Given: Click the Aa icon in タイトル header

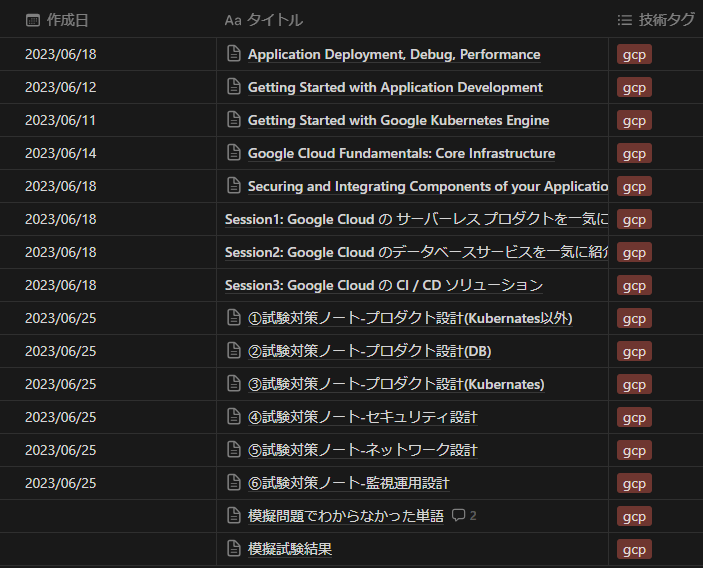Looking at the screenshot, I should pos(233,21).
